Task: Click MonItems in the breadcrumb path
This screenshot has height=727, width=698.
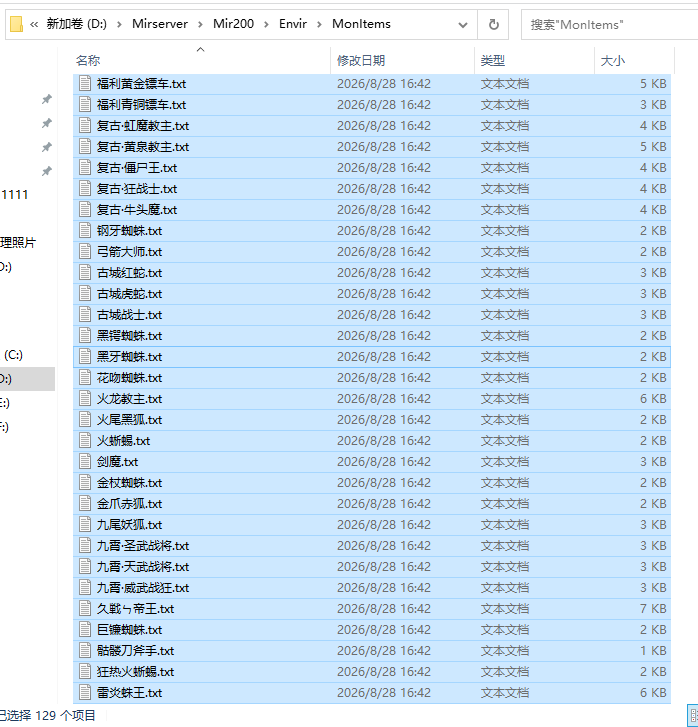Action: coord(361,24)
